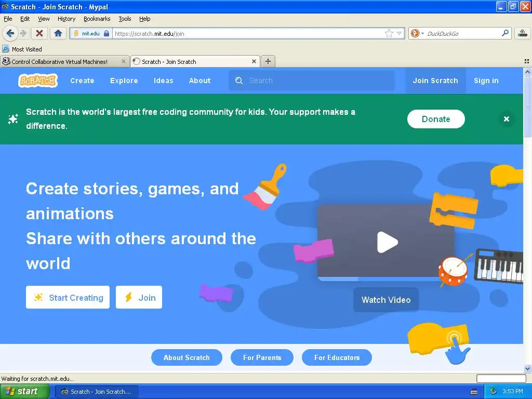Click the About navigation link
Image resolution: width=532 pixels, height=399 pixels.
tap(200, 81)
